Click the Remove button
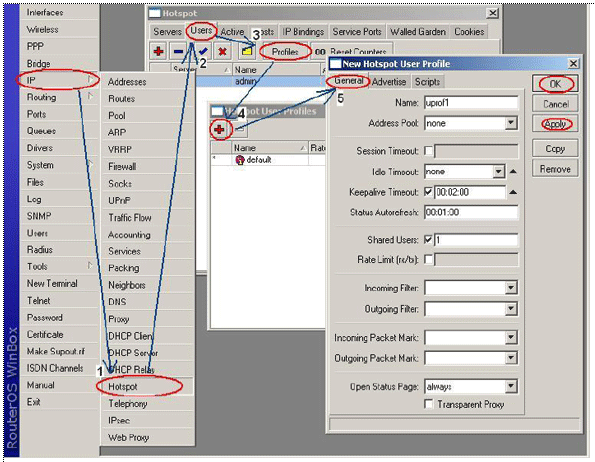 pyautogui.click(x=555, y=169)
